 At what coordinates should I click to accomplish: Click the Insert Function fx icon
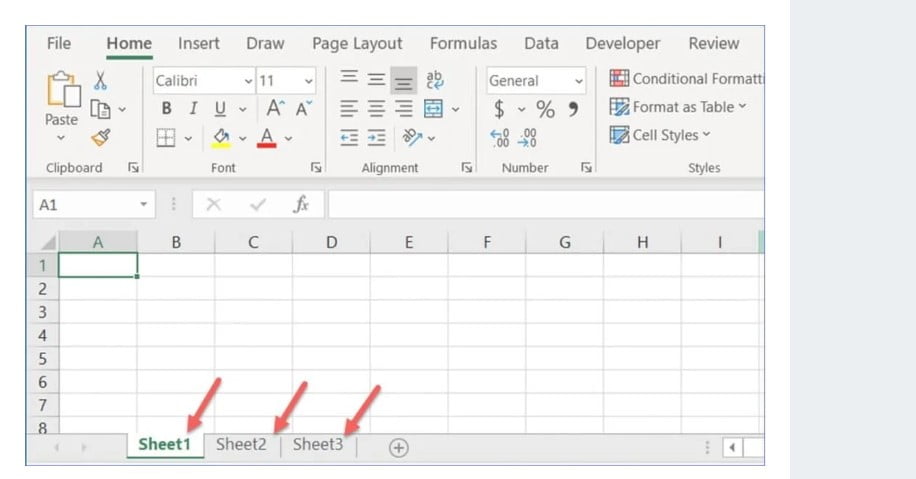point(300,204)
